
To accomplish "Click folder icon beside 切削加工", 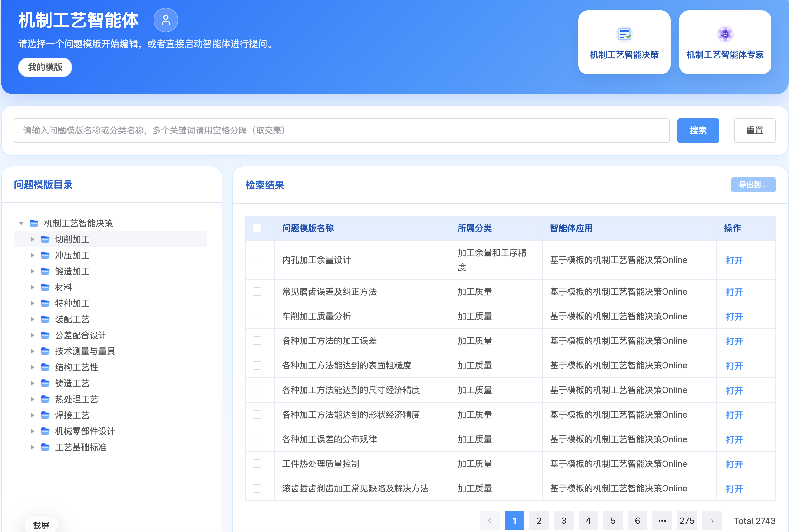I will tap(45, 239).
